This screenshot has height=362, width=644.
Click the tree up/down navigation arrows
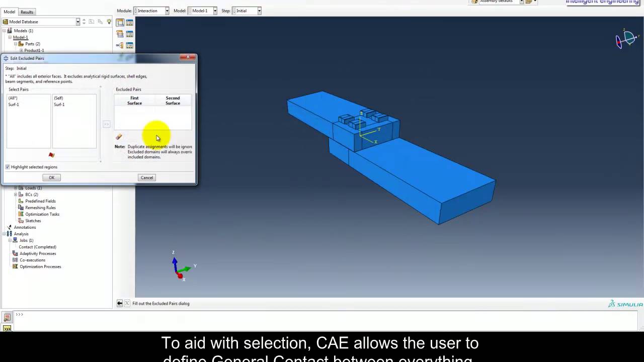(84, 22)
